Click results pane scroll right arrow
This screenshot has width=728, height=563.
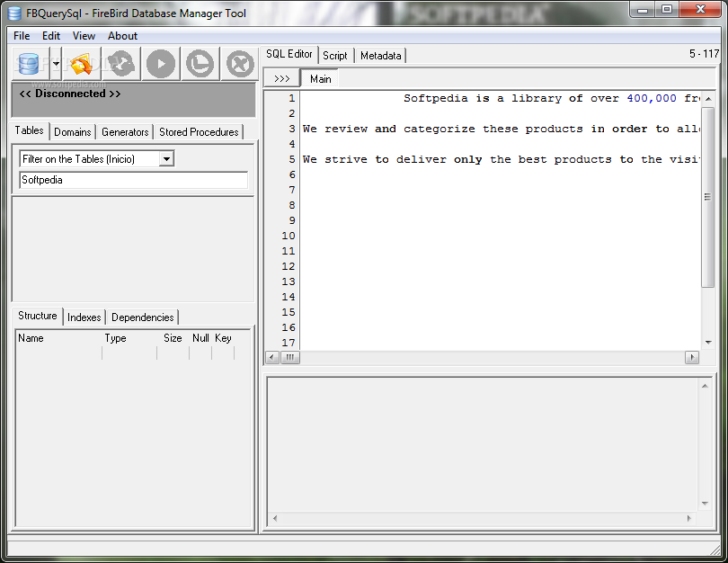pos(689,518)
